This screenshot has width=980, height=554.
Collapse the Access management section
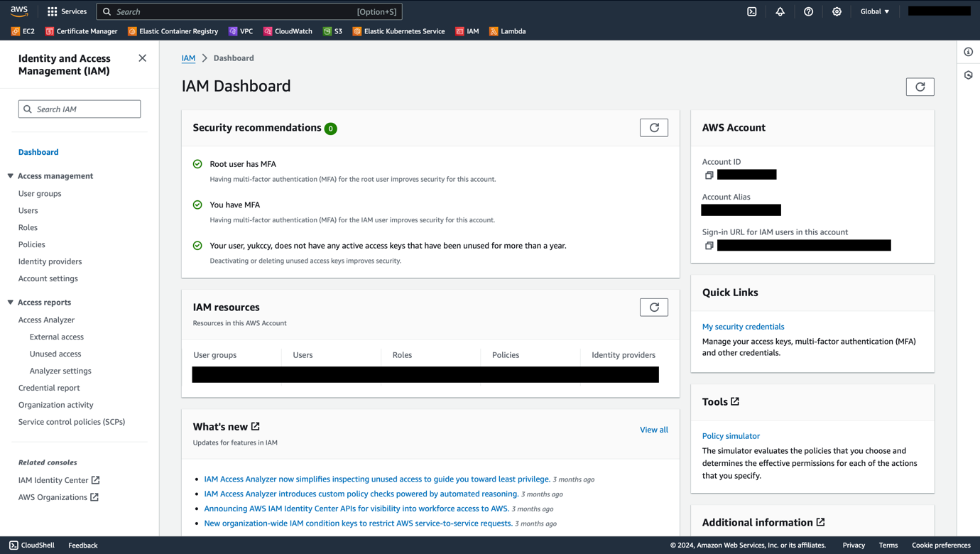11,176
